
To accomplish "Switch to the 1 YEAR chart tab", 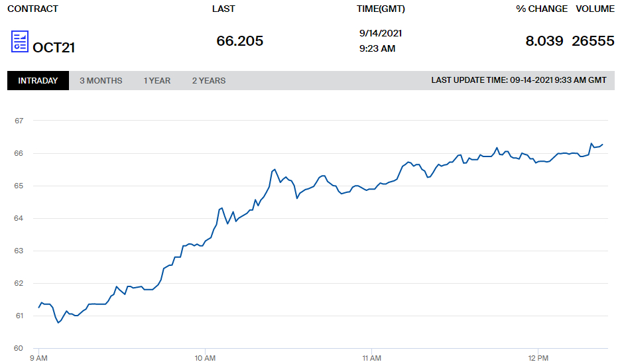I will (157, 80).
